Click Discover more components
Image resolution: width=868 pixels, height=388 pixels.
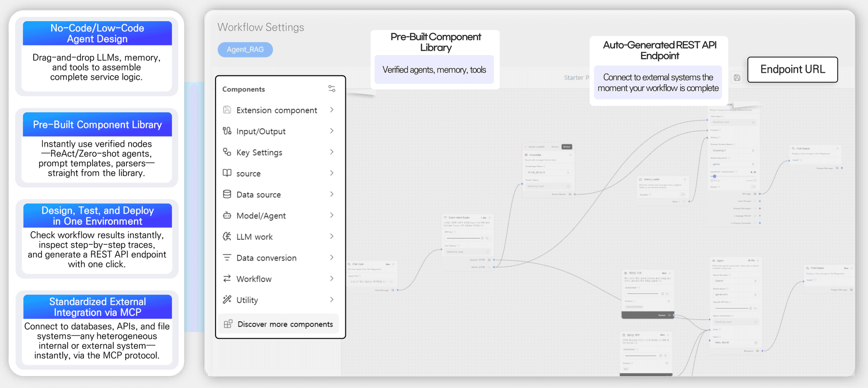coord(279,324)
